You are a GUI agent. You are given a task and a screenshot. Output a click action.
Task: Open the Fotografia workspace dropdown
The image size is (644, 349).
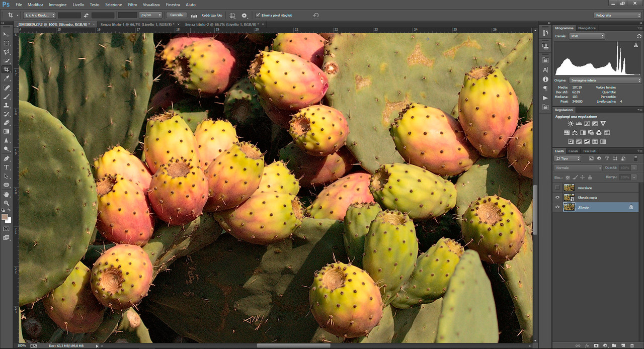point(617,15)
